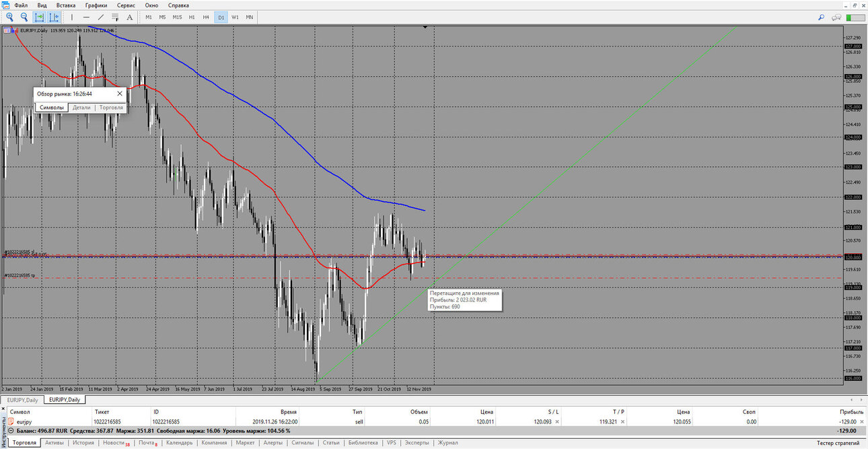Open the Вставка menu
Image resolution: width=868 pixels, height=449 pixels.
(x=66, y=5)
